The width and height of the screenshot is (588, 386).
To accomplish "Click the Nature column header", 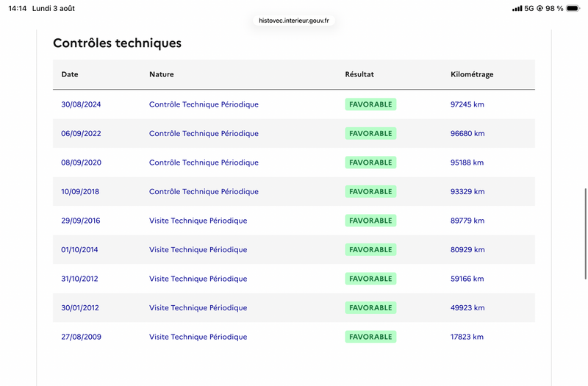I will click(x=161, y=74).
